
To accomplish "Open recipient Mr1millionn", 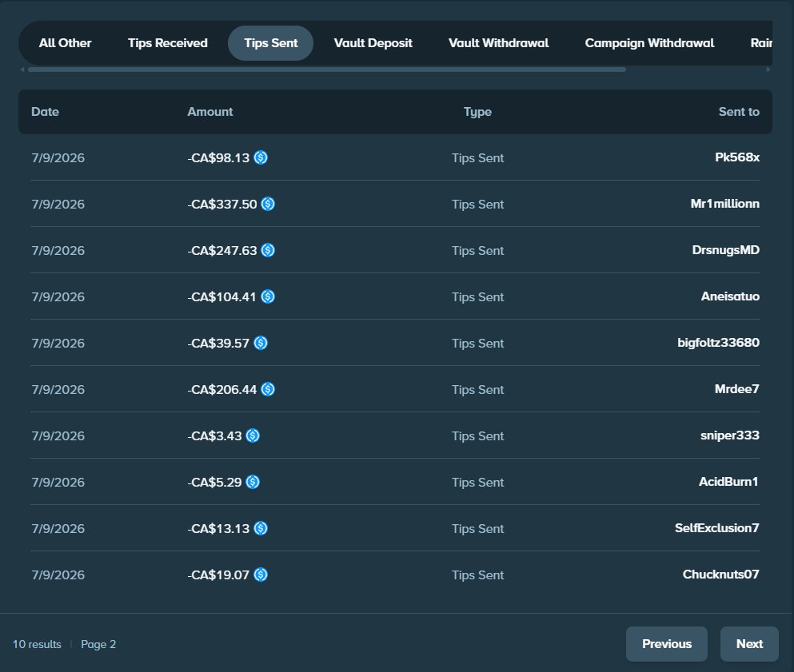I will pyautogui.click(x=724, y=204).
